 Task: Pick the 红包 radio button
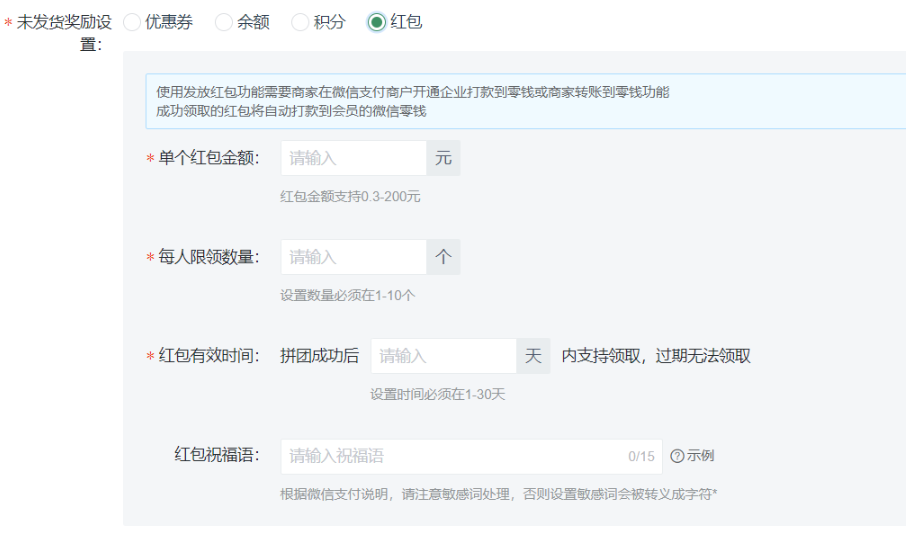(377, 22)
